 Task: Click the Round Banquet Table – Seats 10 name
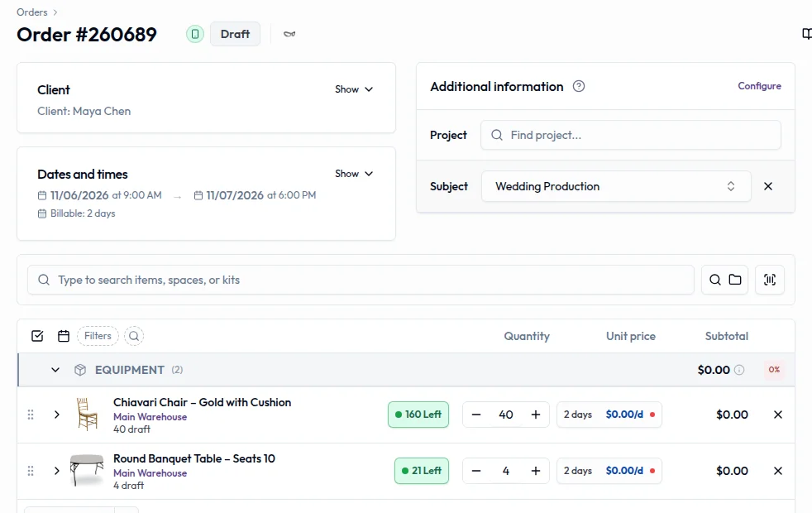(x=194, y=458)
